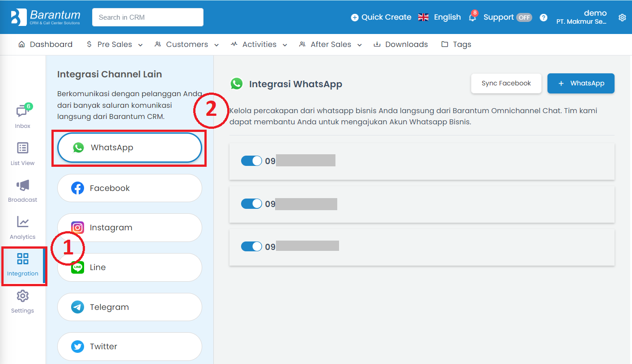Toggle the third WhatsApp number switch
This screenshot has height=364, width=632.
pyautogui.click(x=251, y=246)
